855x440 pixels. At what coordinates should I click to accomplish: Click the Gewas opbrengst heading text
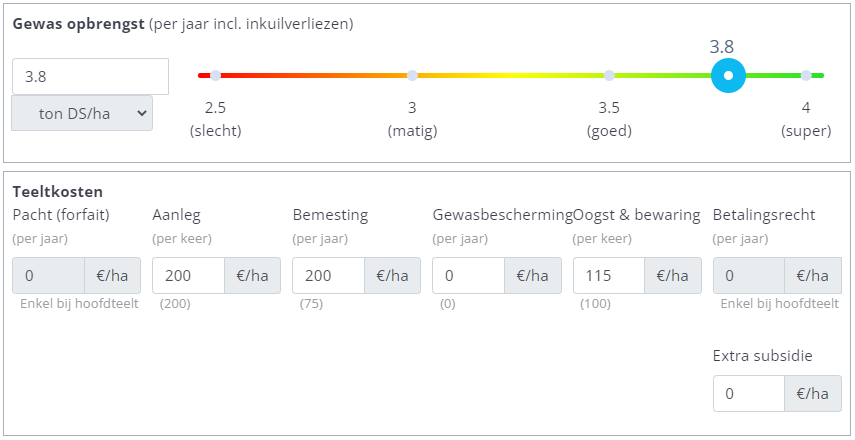(78, 22)
